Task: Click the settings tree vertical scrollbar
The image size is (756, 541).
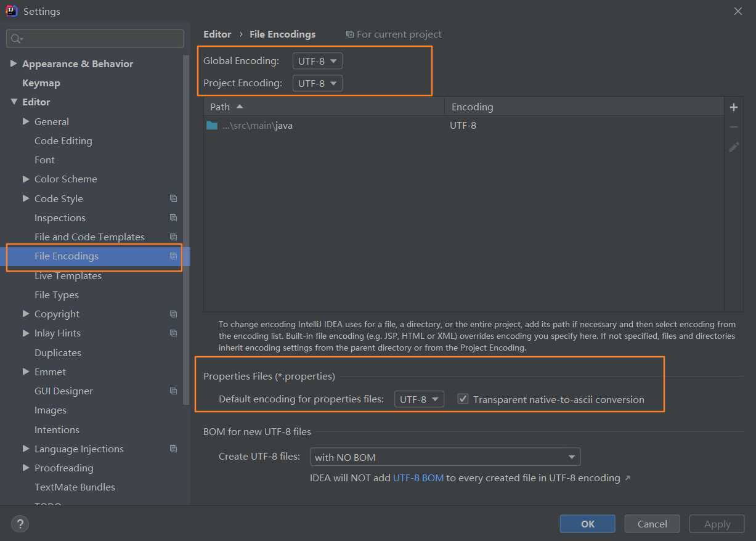Action: pyautogui.click(x=186, y=229)
